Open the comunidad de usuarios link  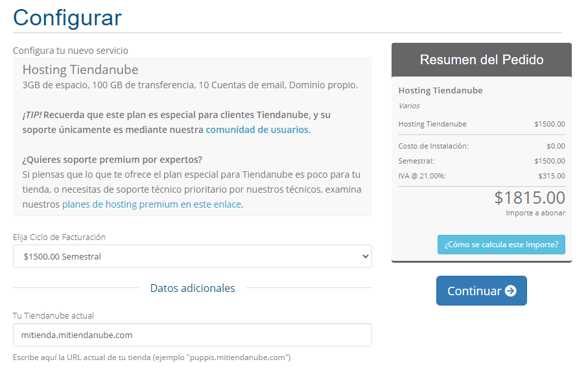tap(257, 130)
